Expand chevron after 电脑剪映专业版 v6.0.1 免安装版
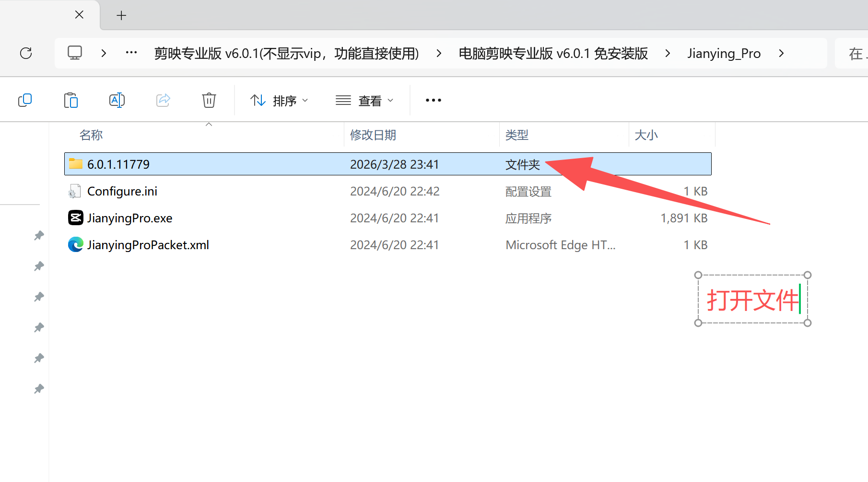The image size is (868, 482). point(668,53)
